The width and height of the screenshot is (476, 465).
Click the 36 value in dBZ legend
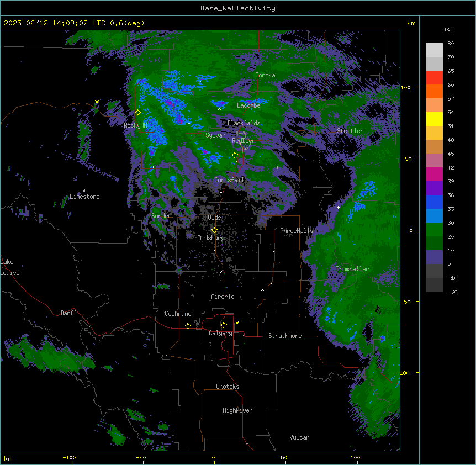[451, 195]
